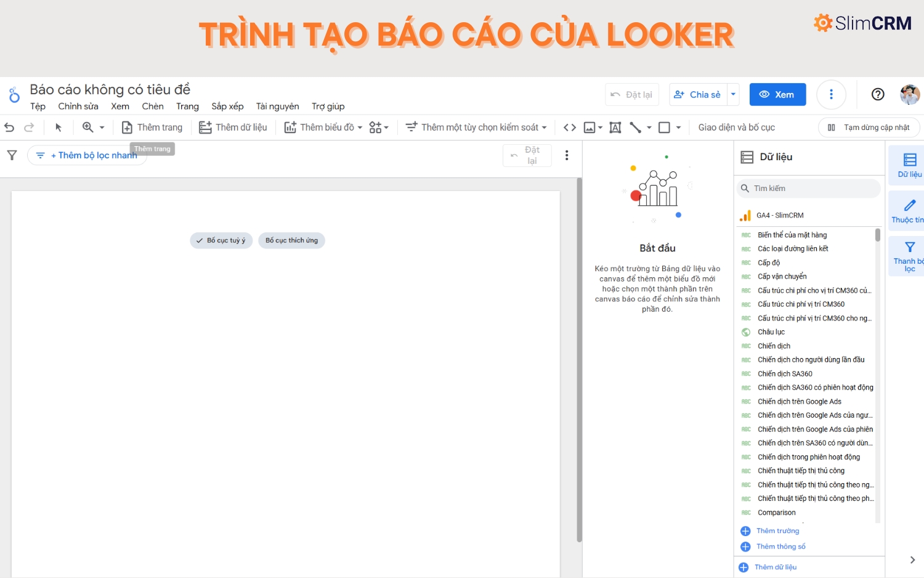Image resolution: width=924 pixels, height=578 pixels.
Task: Click the filter bar Đặt lại button
Action: click(527, 155)
